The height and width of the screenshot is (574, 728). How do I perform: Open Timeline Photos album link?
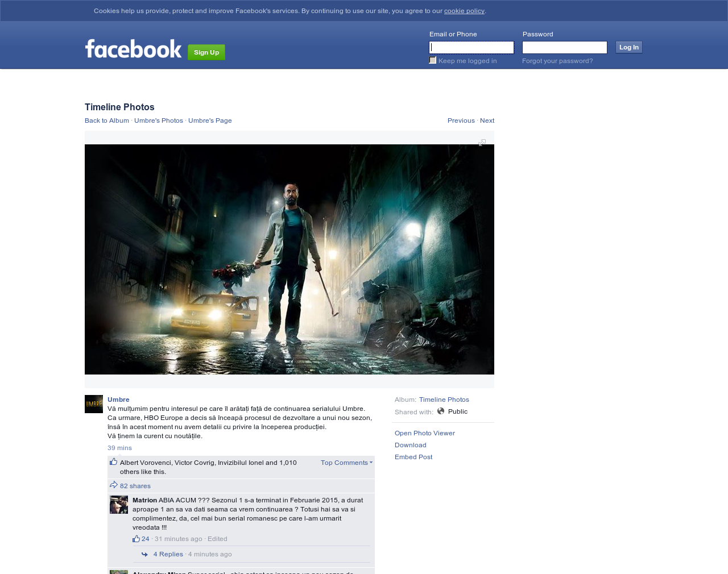444,400
